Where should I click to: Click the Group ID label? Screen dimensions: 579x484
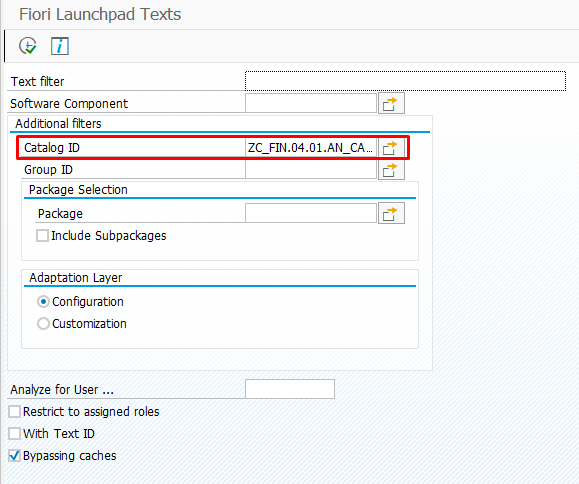tap(48, 170)
